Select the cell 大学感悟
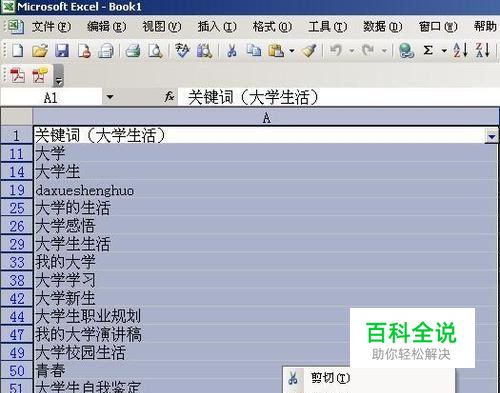500x393 pixels. click(x=265, y=226)
